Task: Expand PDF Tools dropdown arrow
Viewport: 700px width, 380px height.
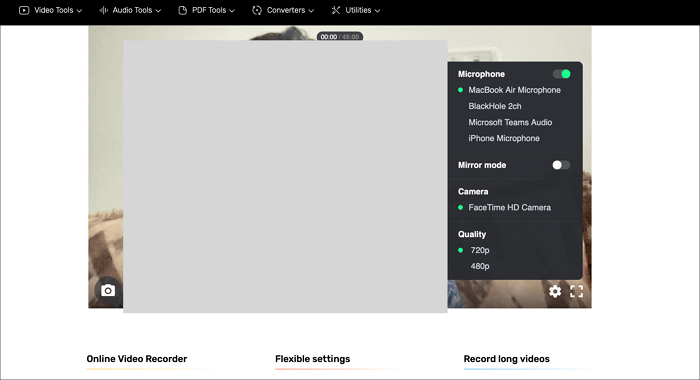Action: tap(232, 11)
